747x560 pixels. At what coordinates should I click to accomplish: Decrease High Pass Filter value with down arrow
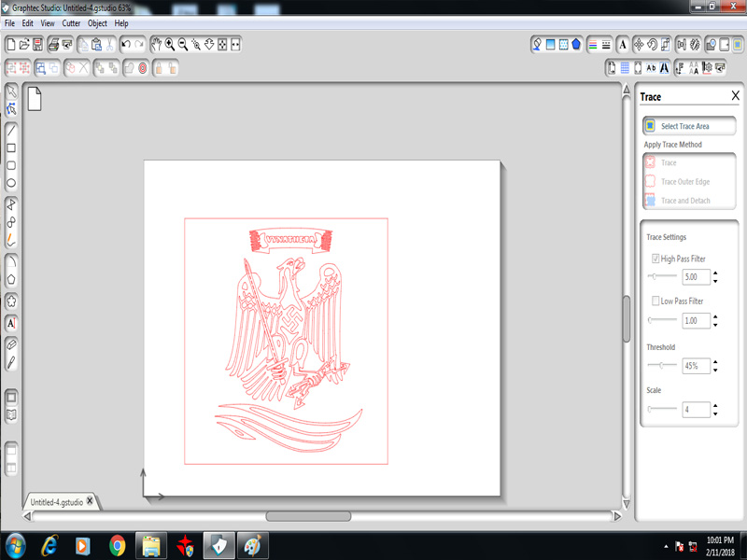(x=715, y=281)
